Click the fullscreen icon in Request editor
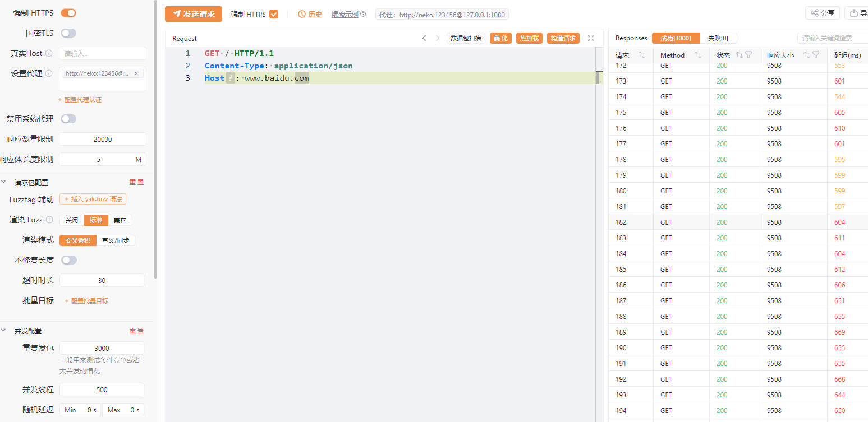 point(591,38)
